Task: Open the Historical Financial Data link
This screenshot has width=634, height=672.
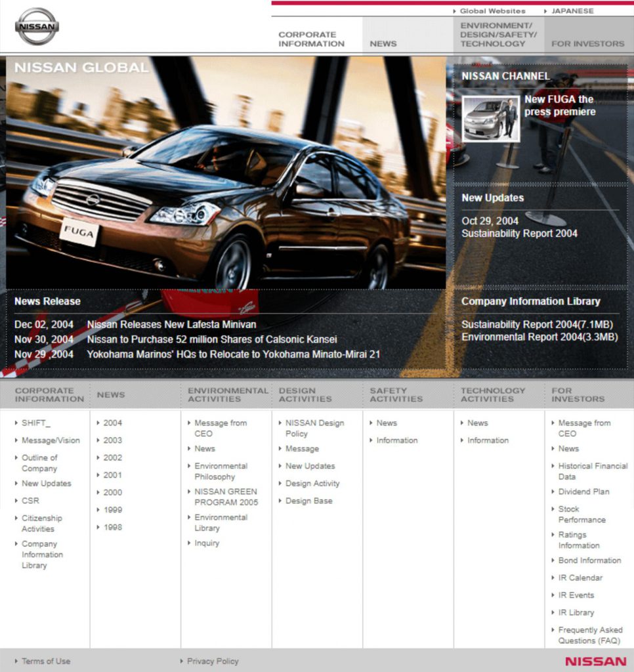Action: click(593, 471)
